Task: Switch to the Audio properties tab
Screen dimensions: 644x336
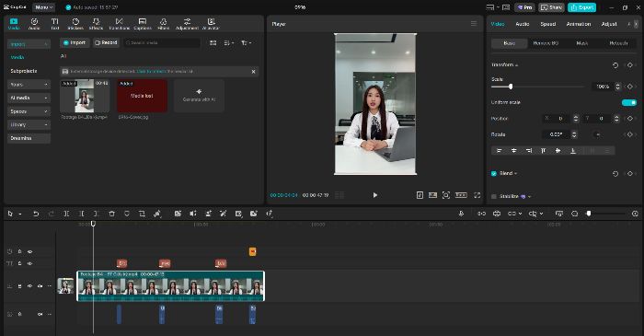Action: pos(522,24)
